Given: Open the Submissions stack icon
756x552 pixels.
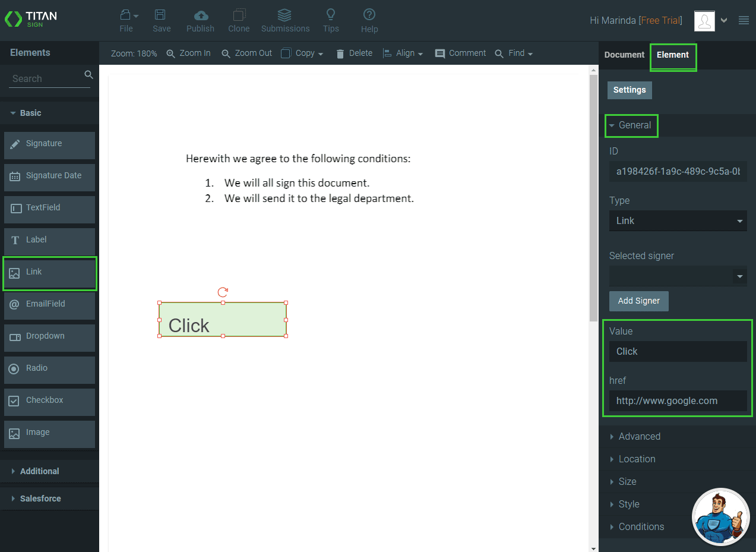Looking at the screenshot, I should (x=285, y=15).
